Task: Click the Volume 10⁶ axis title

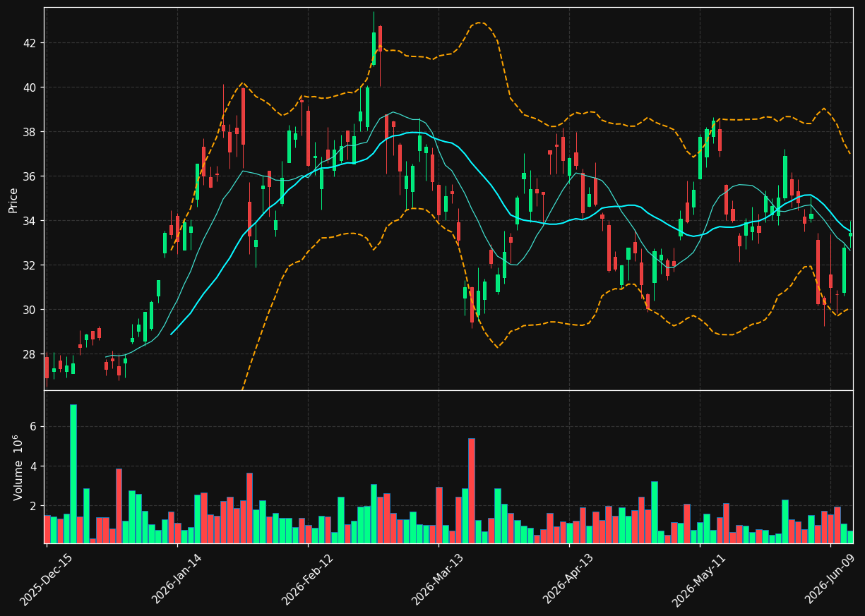Action: [x=18, y=467]
